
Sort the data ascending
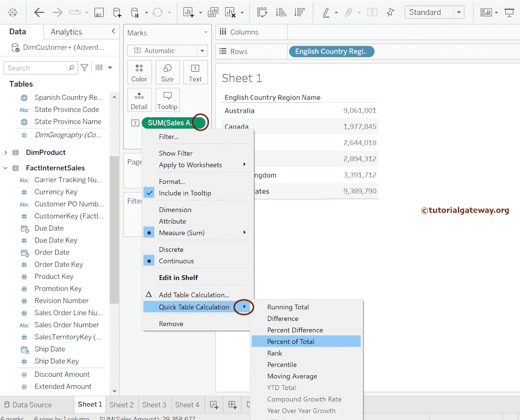point(281,12)
